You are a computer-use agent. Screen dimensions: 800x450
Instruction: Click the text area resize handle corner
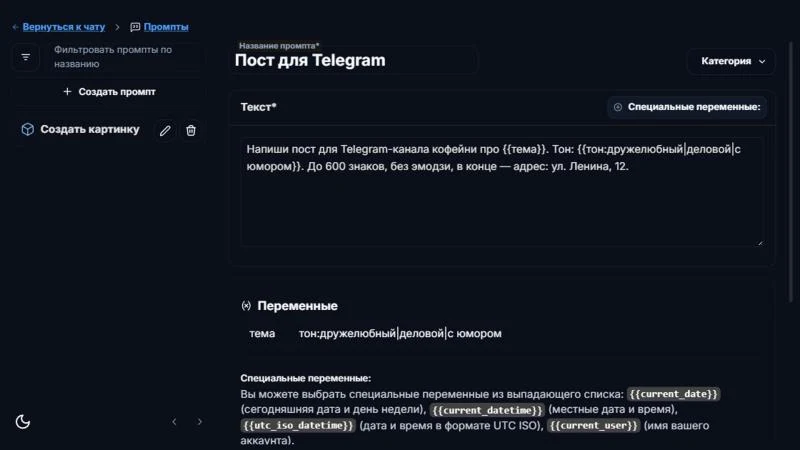coord(760,243)
